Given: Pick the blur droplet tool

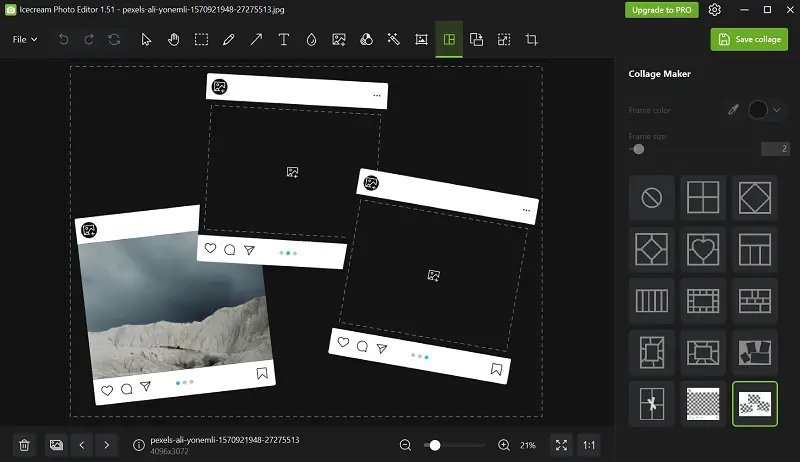Looking at the screenshot, I should pyautogui.click(x=311, y=40).
